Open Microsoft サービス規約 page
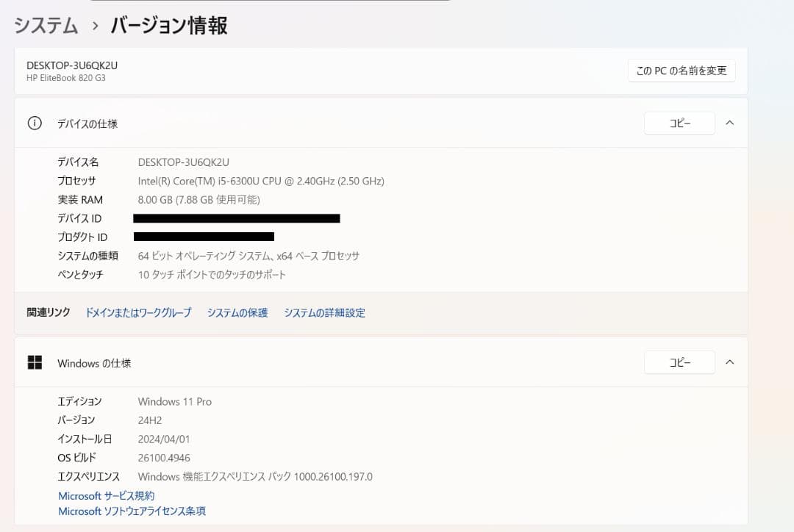Image resolution: width=794 pixels, height=532 pixels. (106, 495)
